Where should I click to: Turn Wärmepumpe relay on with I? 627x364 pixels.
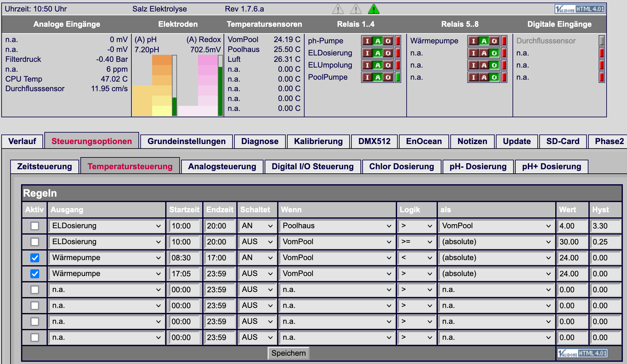pyautogui.click(x=473, y=41)
